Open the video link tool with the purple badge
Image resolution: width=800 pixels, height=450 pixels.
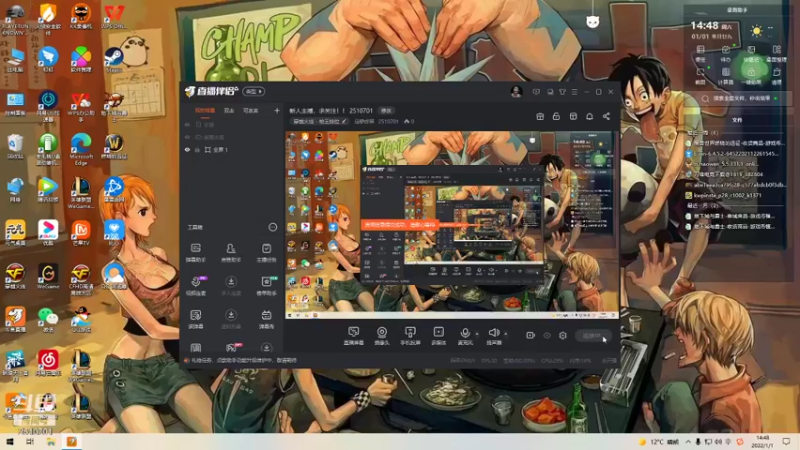[196, 286]
